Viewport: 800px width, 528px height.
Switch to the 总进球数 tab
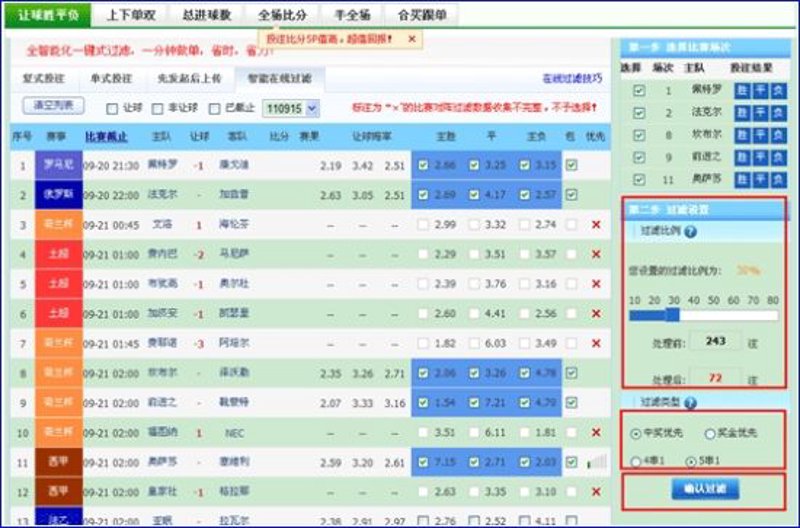coord(207,15)
